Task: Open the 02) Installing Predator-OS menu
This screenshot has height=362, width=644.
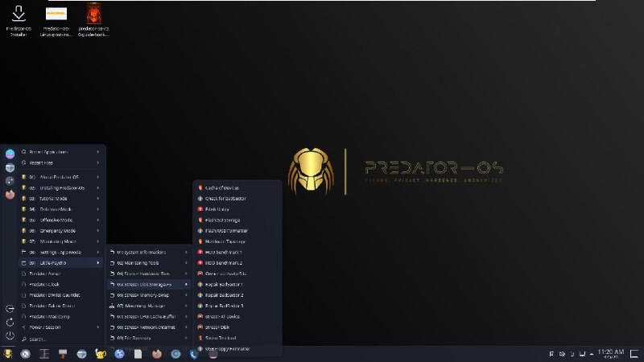Action: pos(61,187)
